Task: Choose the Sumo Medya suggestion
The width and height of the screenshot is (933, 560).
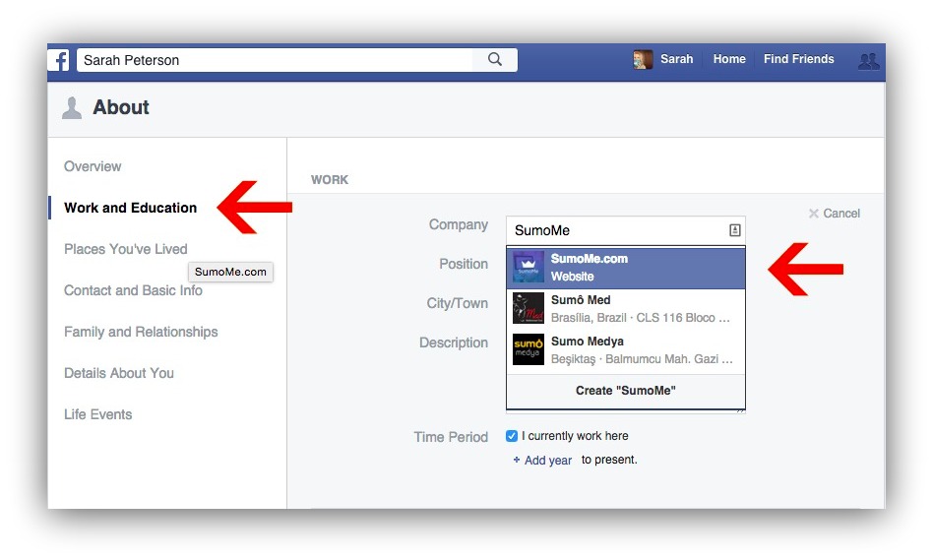Action: [x=626, y=350]
